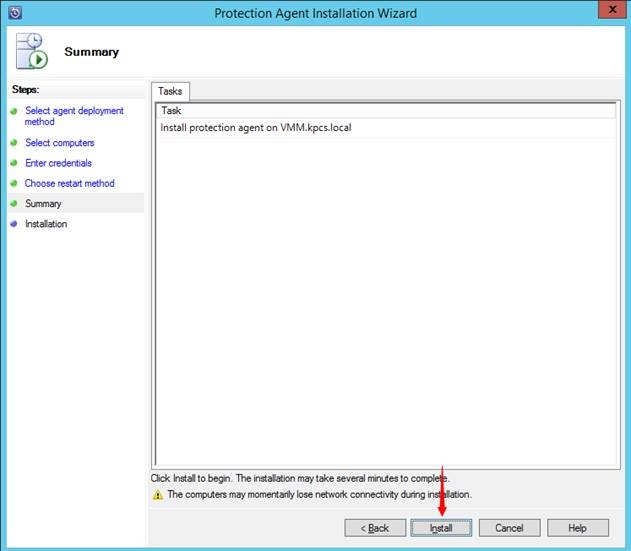Viewport: 631px width, 551px height.
Task: Click the green bullet beside Enter credentials
Action: 14,164
